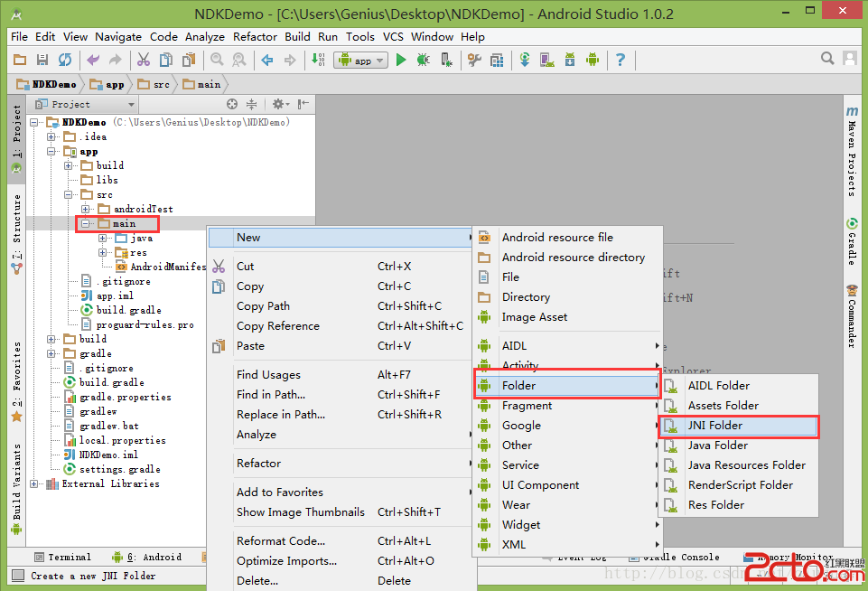Expand the androidTest folder node
This screenshot has height=591, width=868.
(x=86, y=209)
